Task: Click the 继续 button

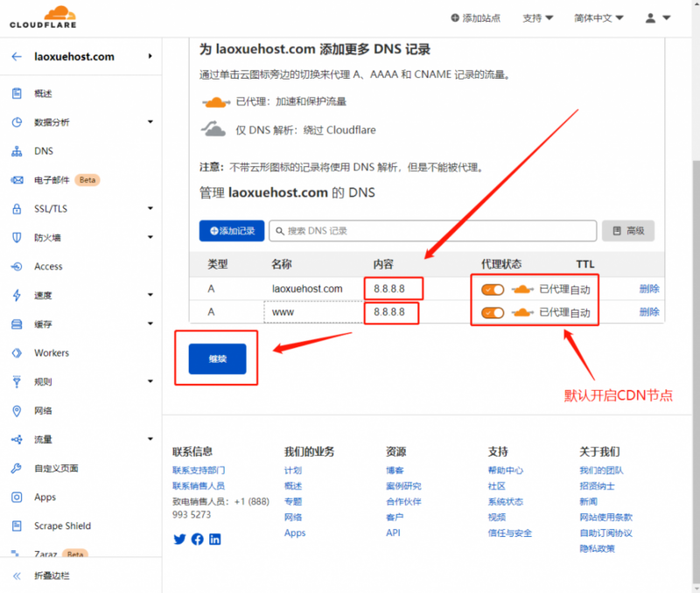Action: point(216,357)
